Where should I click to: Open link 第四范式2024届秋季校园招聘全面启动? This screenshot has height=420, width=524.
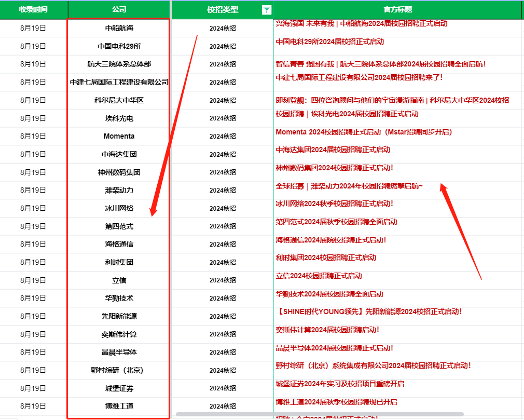tap(337, 222)
